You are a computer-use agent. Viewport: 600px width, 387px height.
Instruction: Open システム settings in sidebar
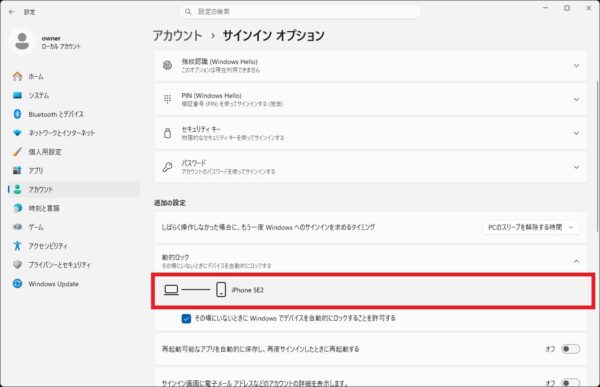click(74, 95)
